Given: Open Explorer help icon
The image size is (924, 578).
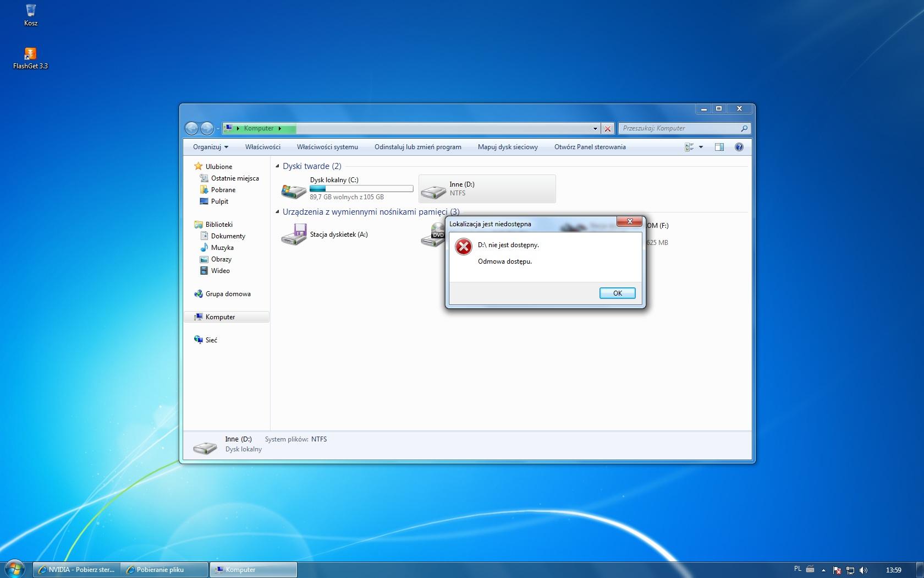Looking at the screenshot, I should pyautogui.click(x=739, y=147).
